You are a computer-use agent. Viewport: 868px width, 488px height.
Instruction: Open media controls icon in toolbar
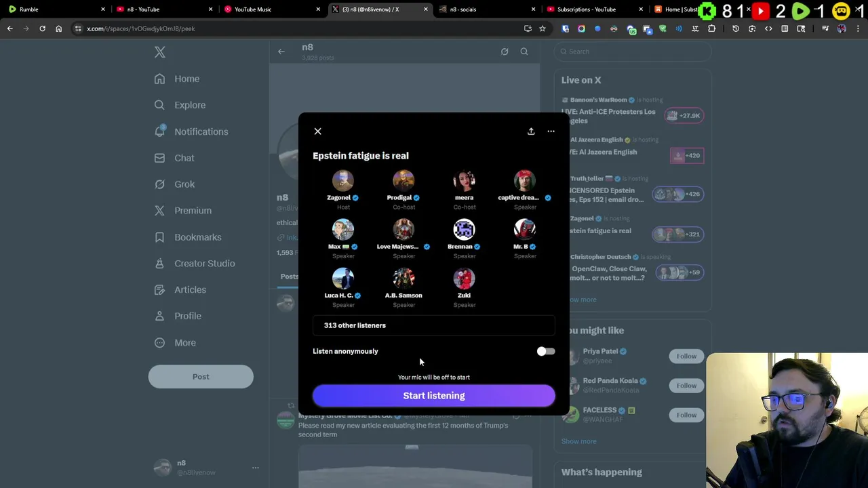(x=825, y=28)
